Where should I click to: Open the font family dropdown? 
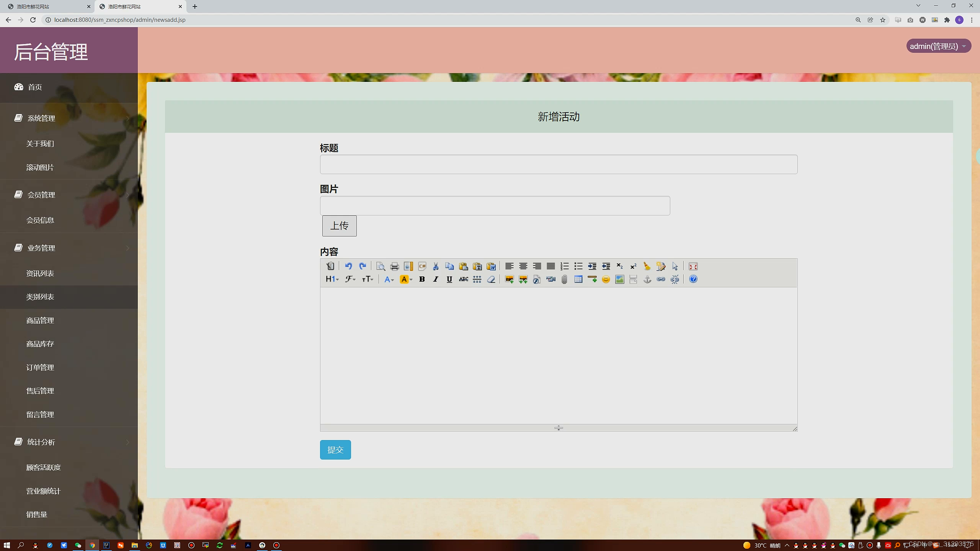(x=350, y=279)
